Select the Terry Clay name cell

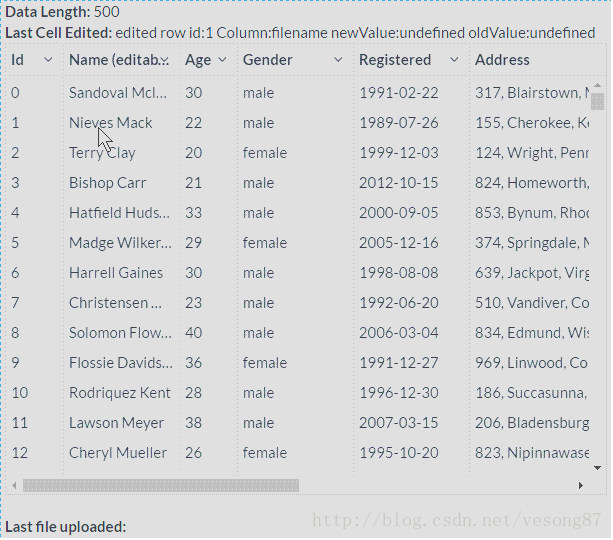102,153
